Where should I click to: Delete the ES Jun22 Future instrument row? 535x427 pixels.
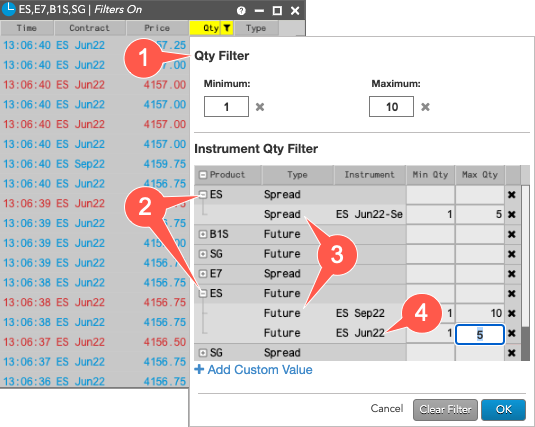tap(511, 333)
